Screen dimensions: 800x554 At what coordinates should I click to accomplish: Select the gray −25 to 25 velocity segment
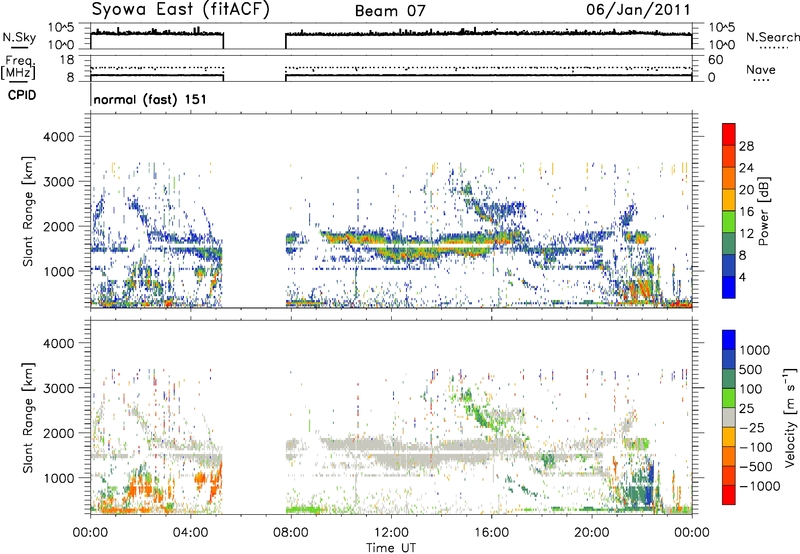click(729, 417)
